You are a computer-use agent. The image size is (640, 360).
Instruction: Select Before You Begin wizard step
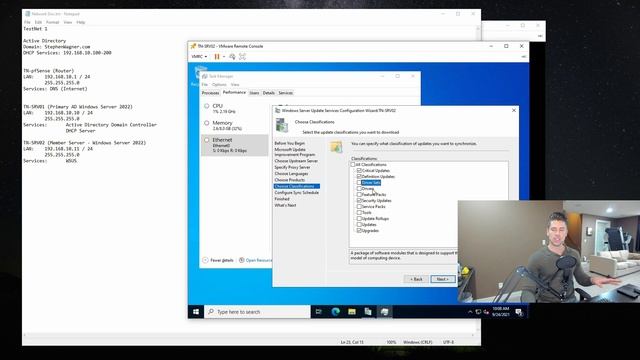[x=289, y=143]
